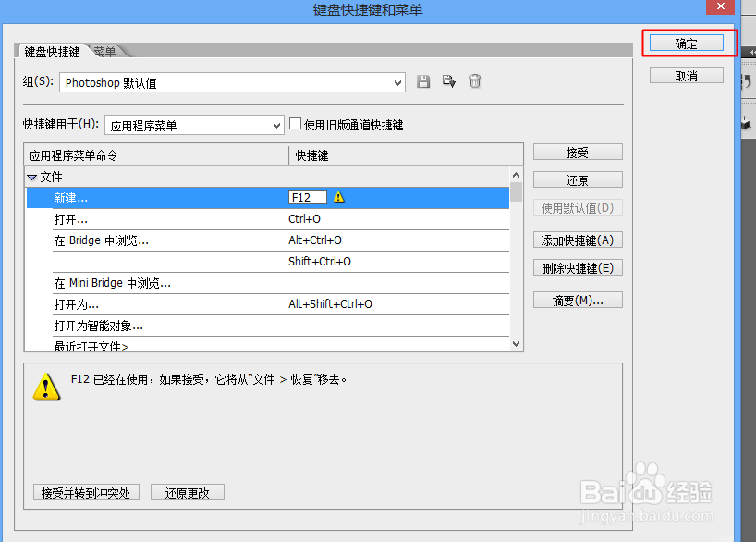Click the warning icon beside the F12 field
Viewport: 756px width, 542px height.
pos(338,197)
